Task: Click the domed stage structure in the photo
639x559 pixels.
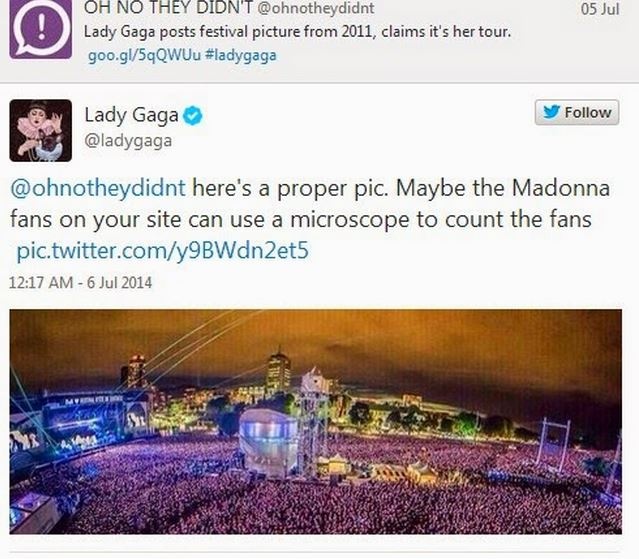Action: tap(268, 442)
